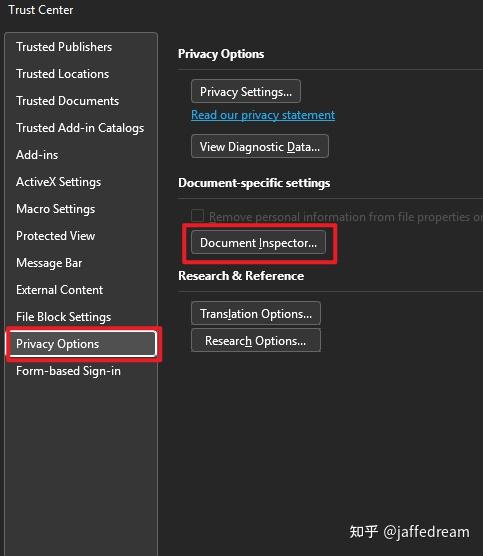The width and height of the screenshot is (483, 556).
Task: Go to Trusted Documents settings
Action: pyautogui.click(x=67, y=101)
